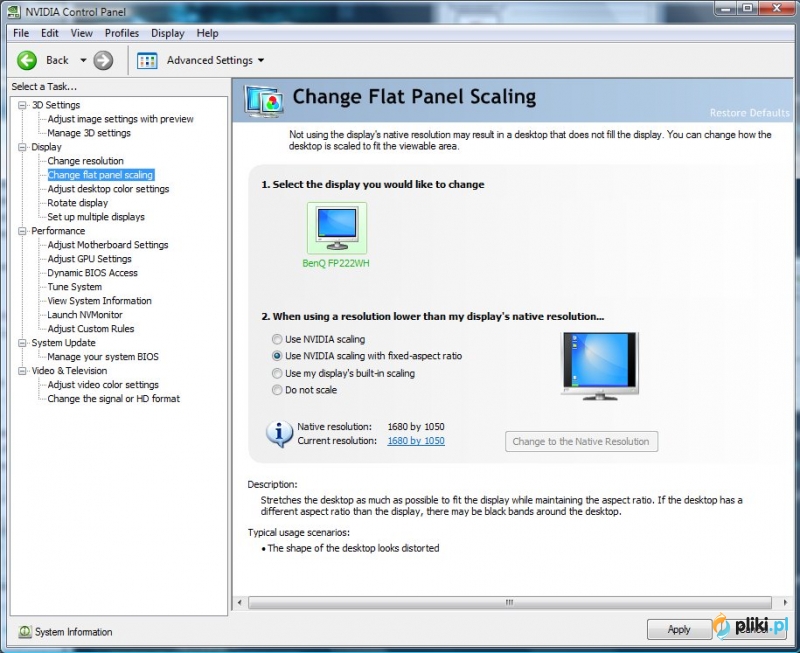Open the Tune System task

click(74, 287)
